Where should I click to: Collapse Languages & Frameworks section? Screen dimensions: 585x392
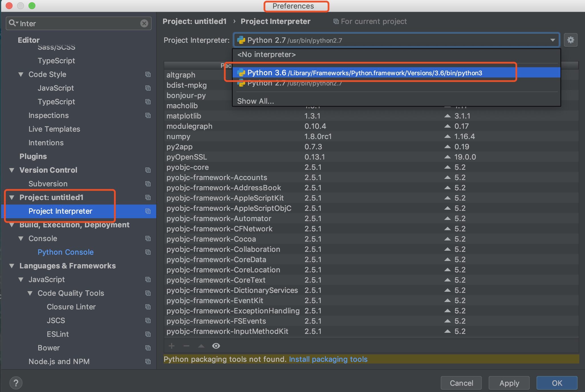[12, 266]
